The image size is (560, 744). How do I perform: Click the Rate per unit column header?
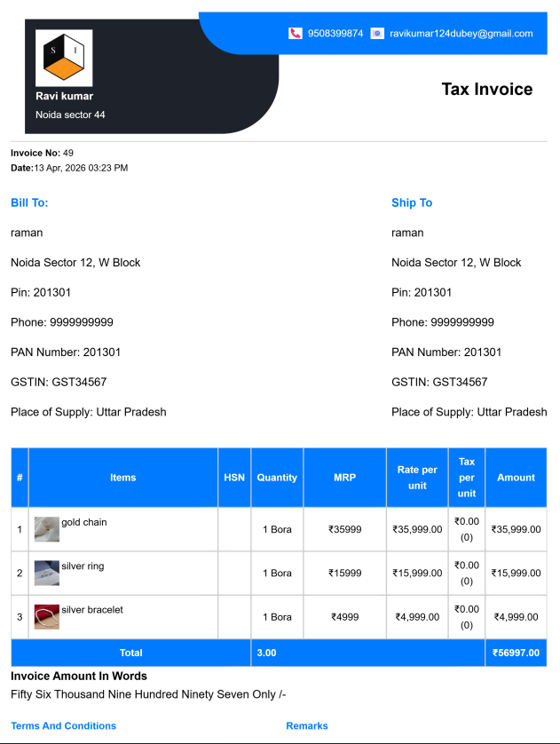click(x=417, y=478)
